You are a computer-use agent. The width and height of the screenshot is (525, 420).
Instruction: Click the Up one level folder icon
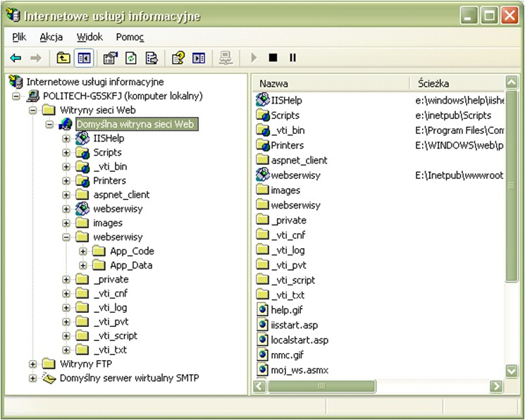63,58
